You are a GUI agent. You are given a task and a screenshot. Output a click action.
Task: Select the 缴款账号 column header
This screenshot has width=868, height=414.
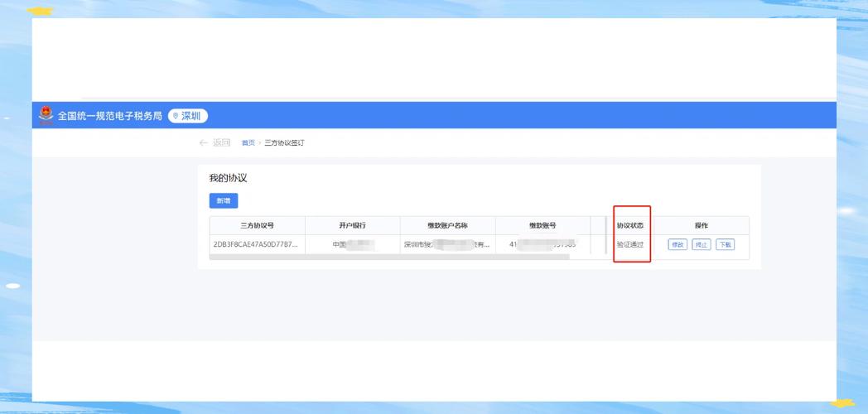(542, 226)
